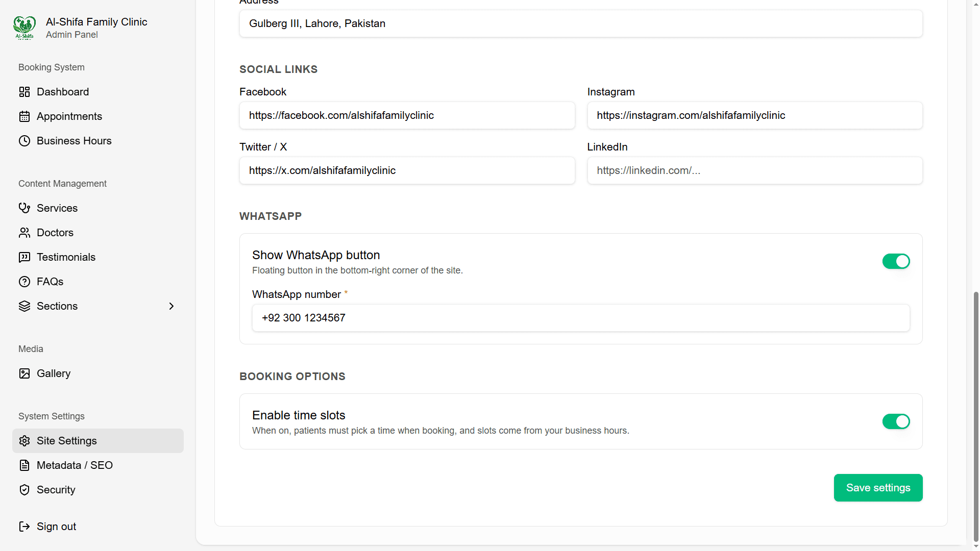Click the empty LinkedIn URL field

point(755,170)
